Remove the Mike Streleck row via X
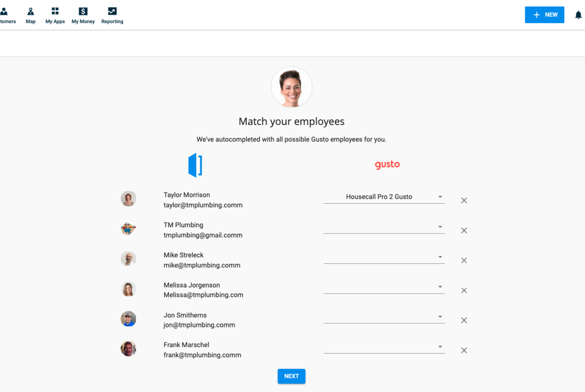 tap(464, 260)
